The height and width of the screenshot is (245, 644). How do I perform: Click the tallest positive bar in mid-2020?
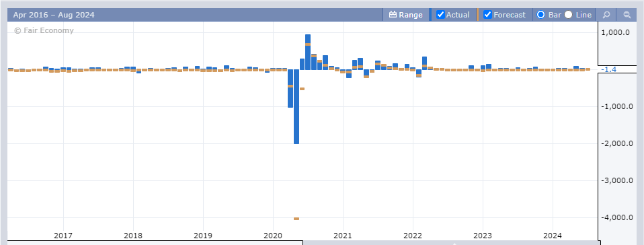click(308, 53)
